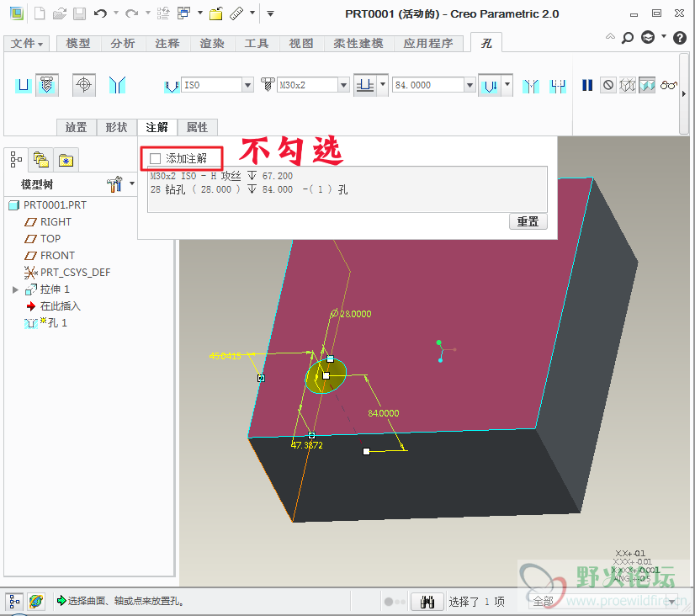This screenshot has width=695, height=616.
Task: Open model tree settings tools icon
Action: 114,183
